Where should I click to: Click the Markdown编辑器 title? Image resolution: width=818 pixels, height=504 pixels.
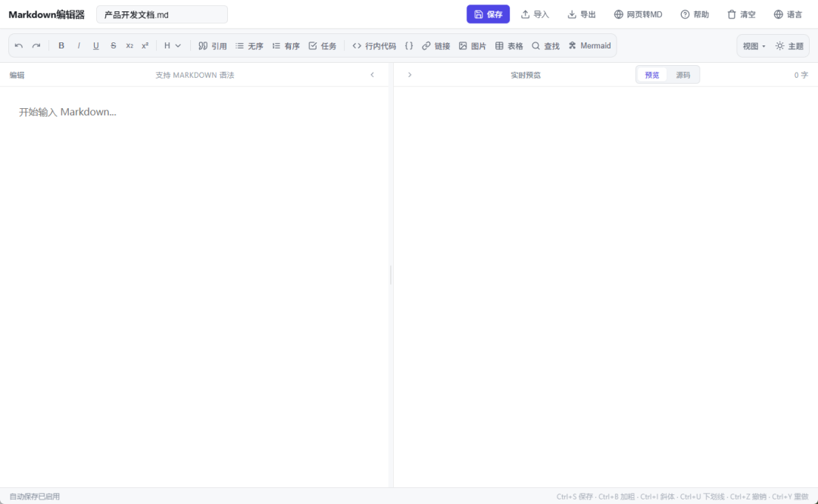[46, 14]
